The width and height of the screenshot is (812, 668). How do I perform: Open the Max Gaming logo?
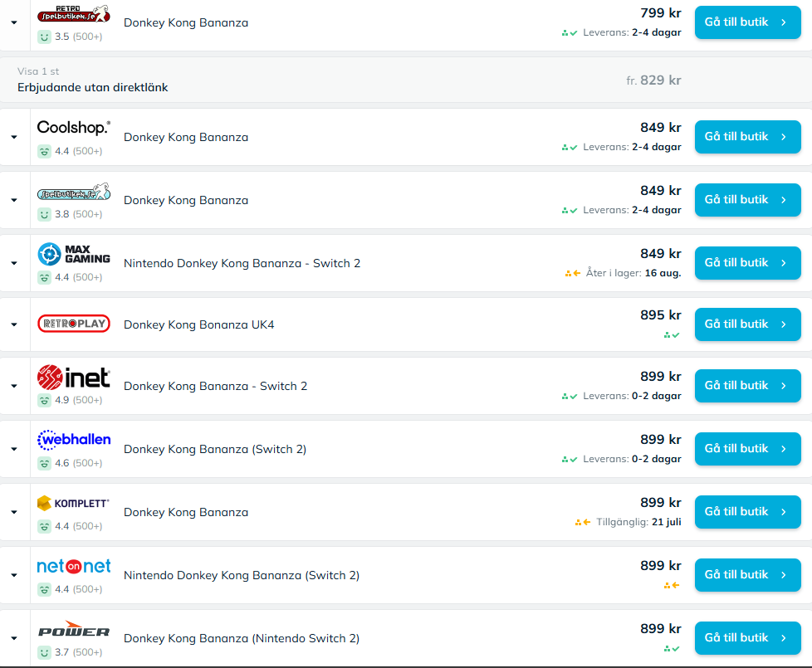(x=74, y=254)
